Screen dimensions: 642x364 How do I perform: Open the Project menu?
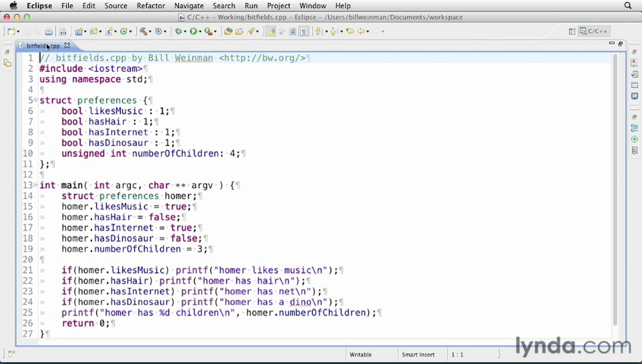click(x=279, y=6)
